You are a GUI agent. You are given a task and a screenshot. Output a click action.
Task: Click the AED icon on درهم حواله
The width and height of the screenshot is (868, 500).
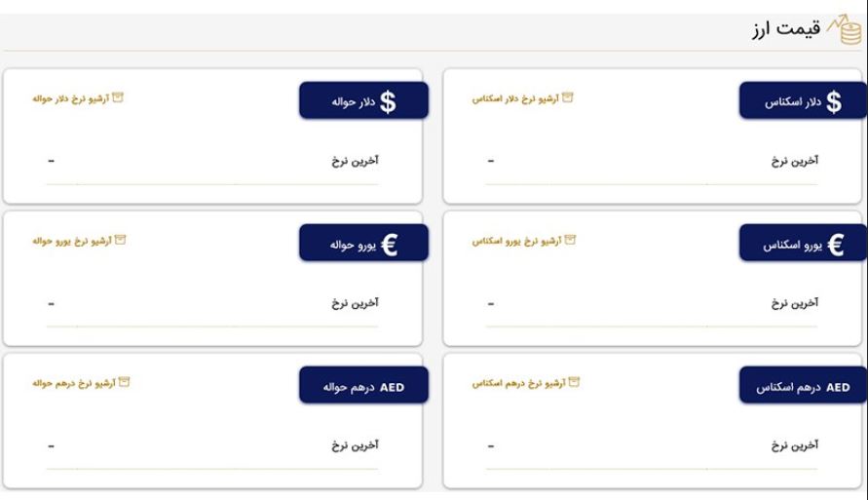coord(392,388)
